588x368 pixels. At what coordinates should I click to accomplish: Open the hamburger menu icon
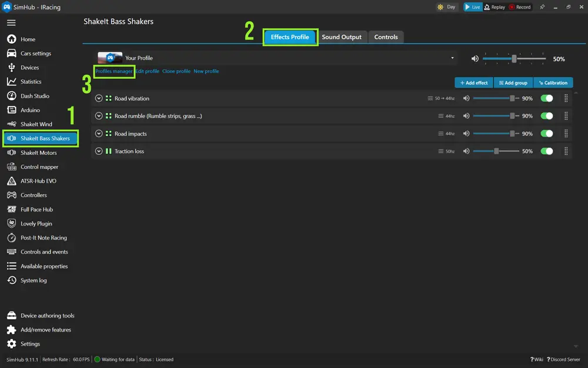point(11,23)
